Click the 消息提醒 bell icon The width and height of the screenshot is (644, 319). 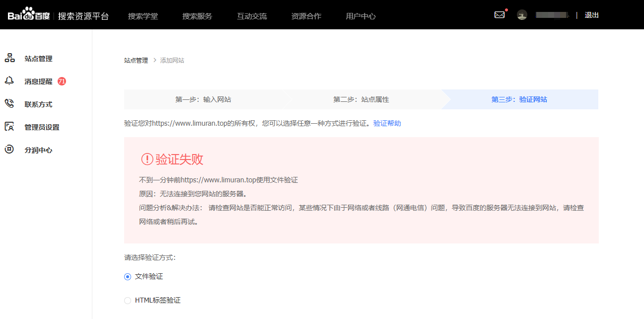9,81
